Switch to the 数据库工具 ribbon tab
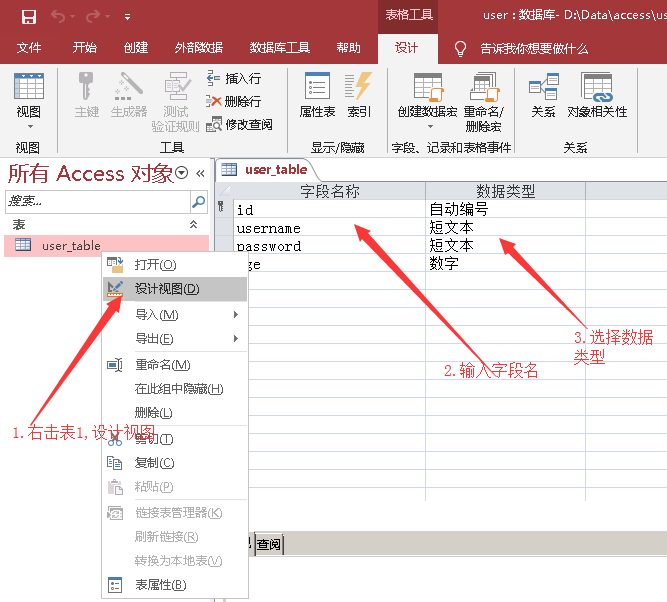The image size is (667, 602). (279, 48)
